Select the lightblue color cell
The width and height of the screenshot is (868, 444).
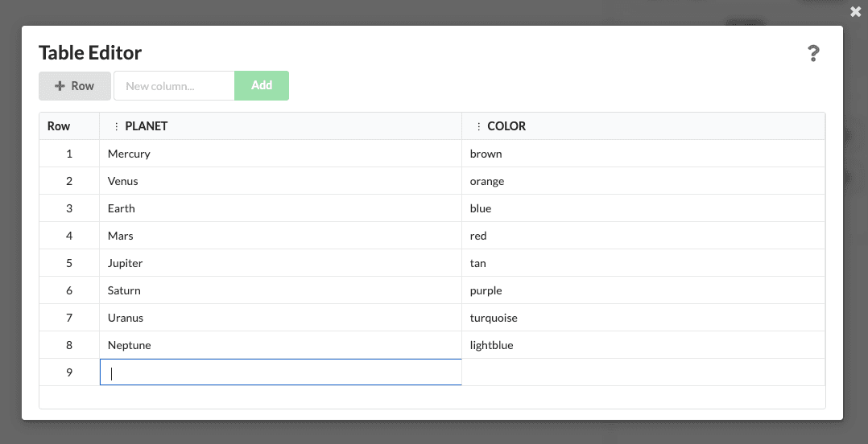pos(643,345)
